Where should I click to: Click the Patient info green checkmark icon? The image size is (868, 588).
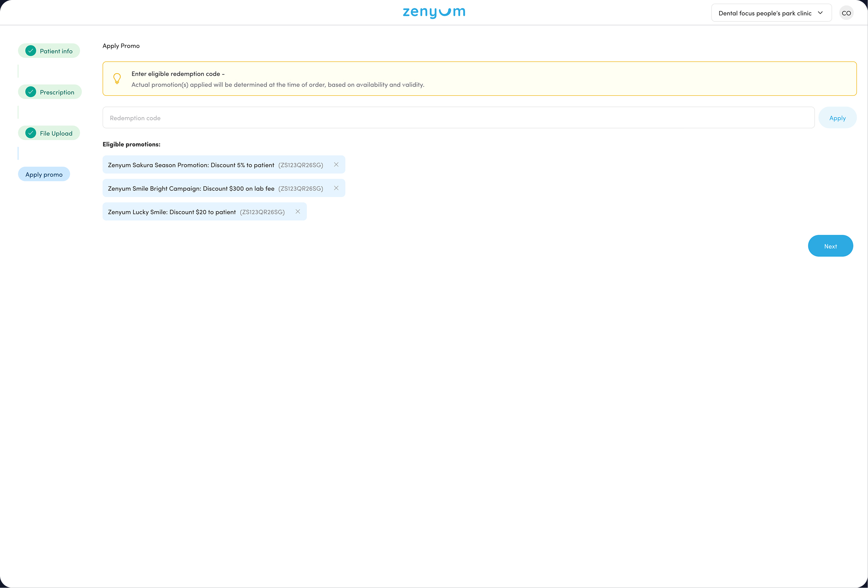pos(31,51)
